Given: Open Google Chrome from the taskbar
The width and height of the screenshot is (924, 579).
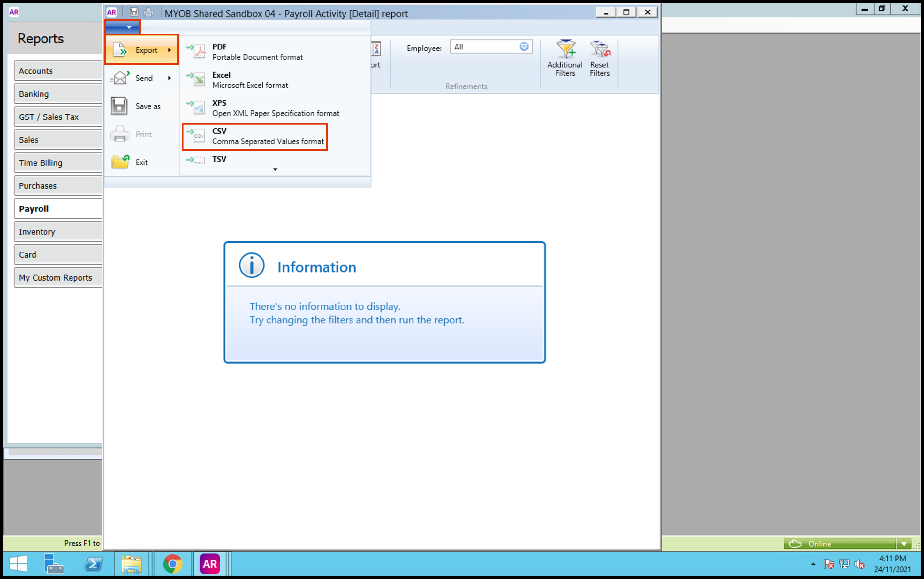Looking at the screenshot, I should 172,564.
